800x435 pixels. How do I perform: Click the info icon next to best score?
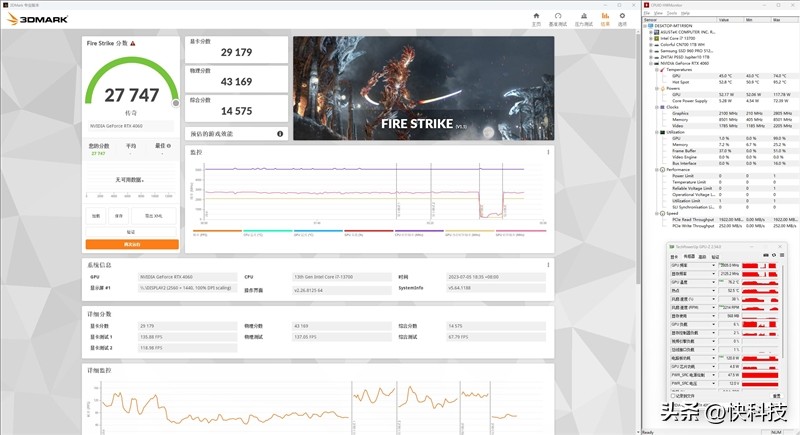pyautogui.click(x=169, y=146)
